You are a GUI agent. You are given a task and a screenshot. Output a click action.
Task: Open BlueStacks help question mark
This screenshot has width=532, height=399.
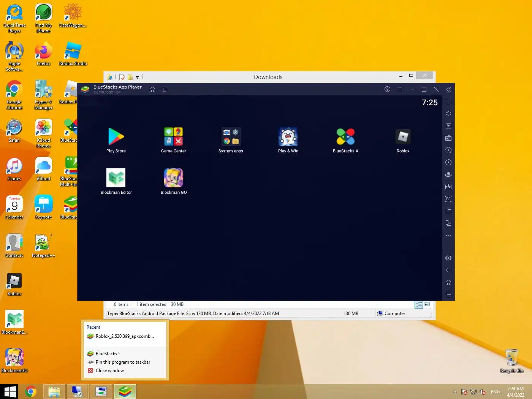pos(387,89)
